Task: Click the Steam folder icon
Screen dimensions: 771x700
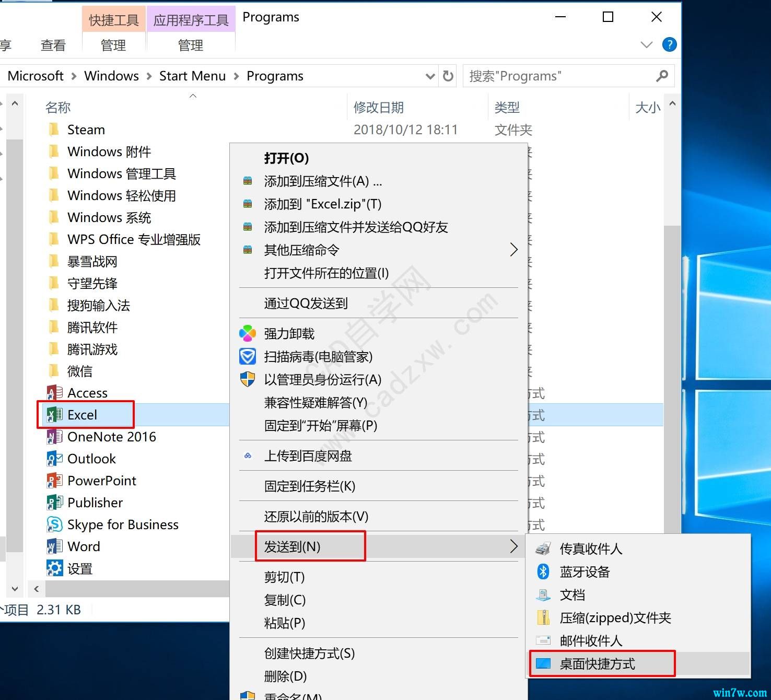Action: click(x=54, y=130)
